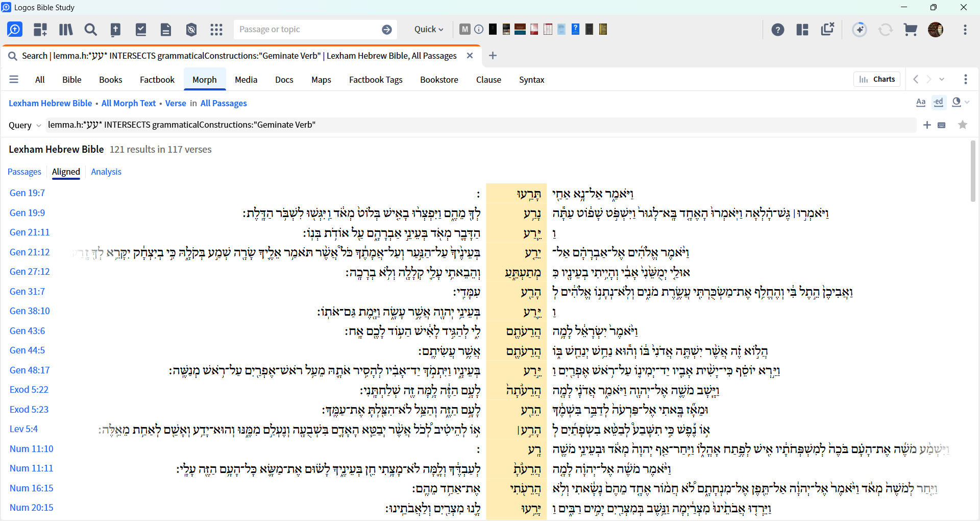Open the Docs page icon
980x521 pixels.
pyautogui.click(x=166, y=30)
